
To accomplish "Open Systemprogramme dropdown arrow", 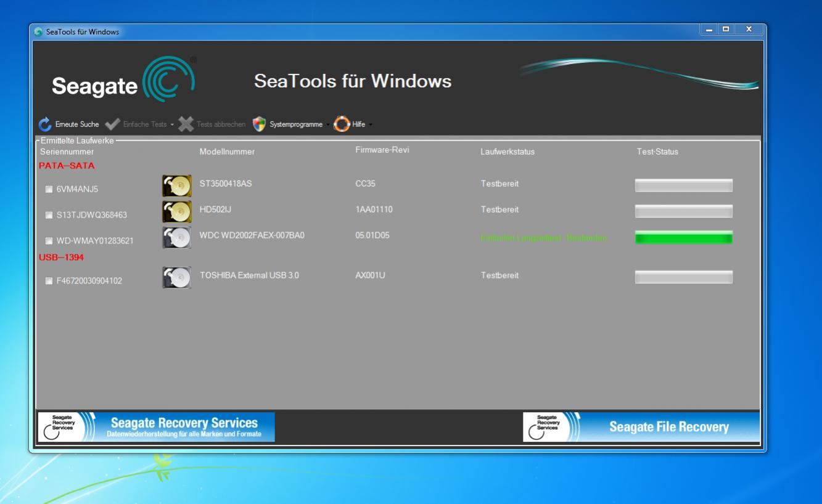I will [x=328, y=124].
